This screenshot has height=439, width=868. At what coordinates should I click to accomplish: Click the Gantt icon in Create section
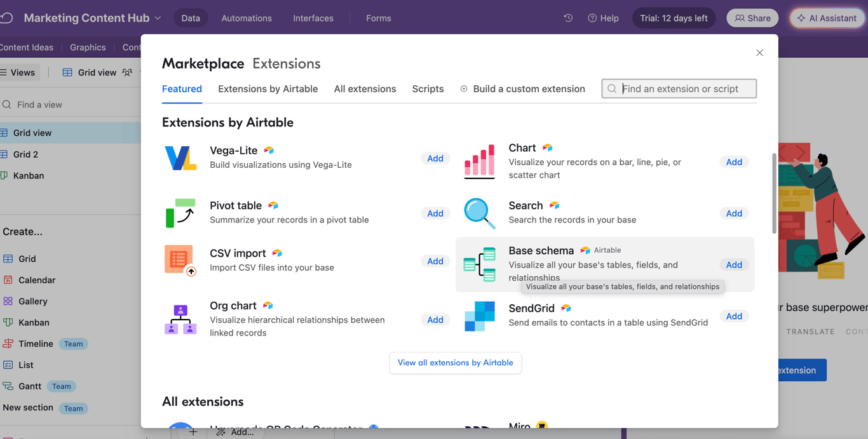click(x=8, y=386)
